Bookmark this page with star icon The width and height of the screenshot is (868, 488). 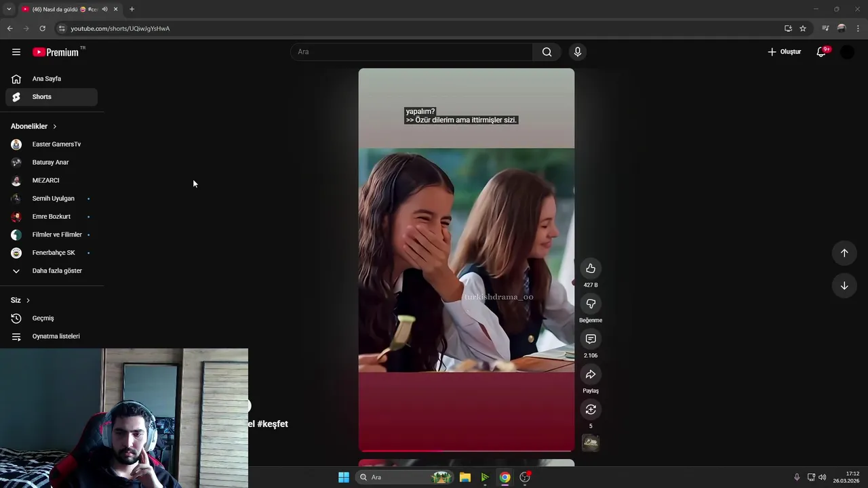803,28
